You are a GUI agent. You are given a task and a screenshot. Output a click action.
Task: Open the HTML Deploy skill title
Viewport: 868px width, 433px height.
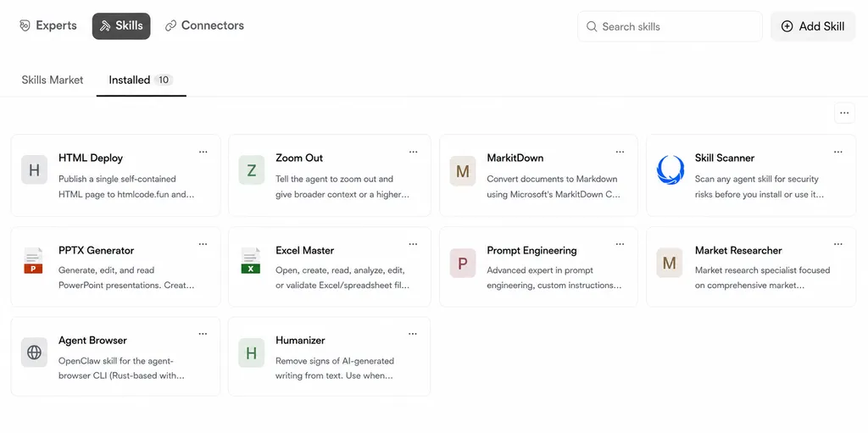click(91, 158)
